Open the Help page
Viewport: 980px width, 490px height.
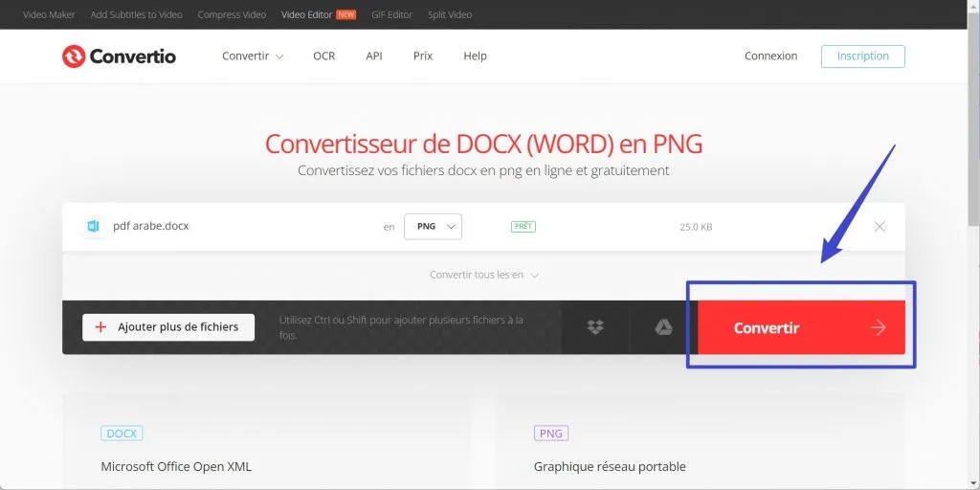pyautogui.click(x=475, y=56)
